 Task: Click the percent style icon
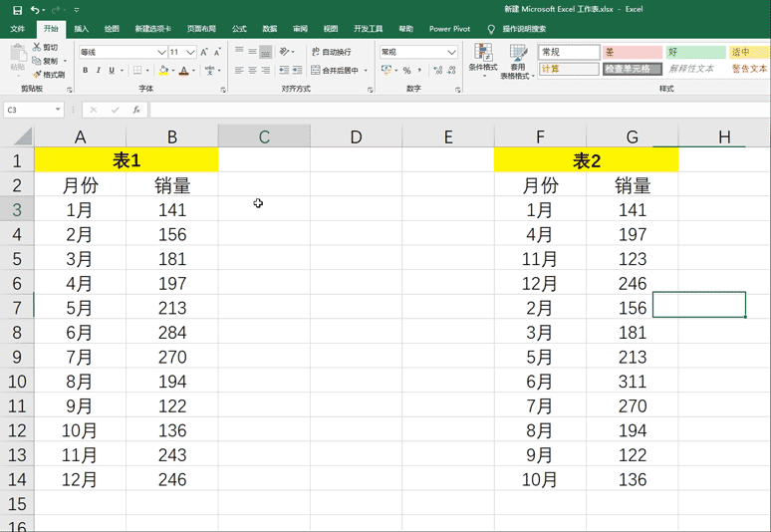(x=407, y=71)
